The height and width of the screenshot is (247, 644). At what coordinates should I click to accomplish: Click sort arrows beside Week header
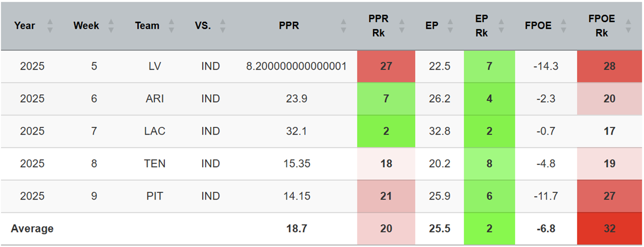click(x=111, y=26)
